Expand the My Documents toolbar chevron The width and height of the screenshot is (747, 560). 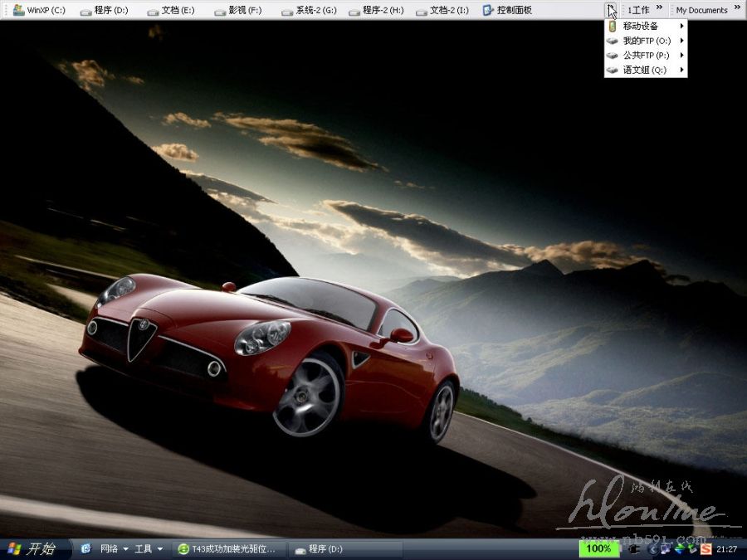(x=737, y=7)
